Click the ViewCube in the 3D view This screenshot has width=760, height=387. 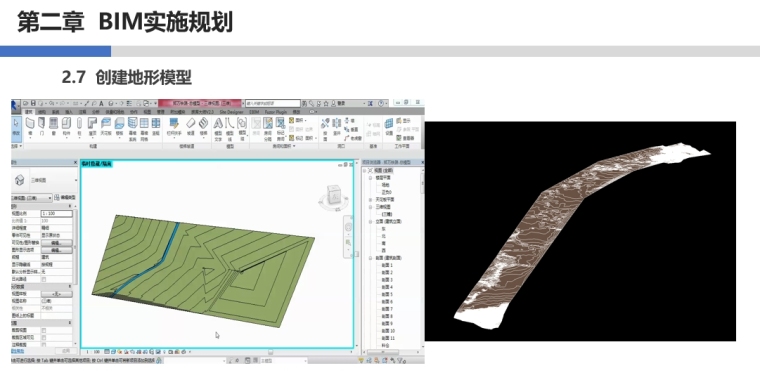tap(333, 195)
